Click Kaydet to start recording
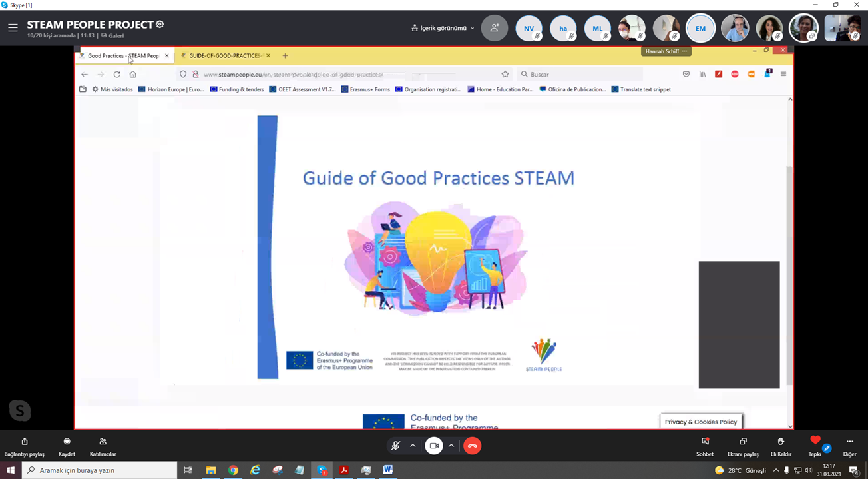The height and width of the screenshot is (479, 868). [67, 446]
